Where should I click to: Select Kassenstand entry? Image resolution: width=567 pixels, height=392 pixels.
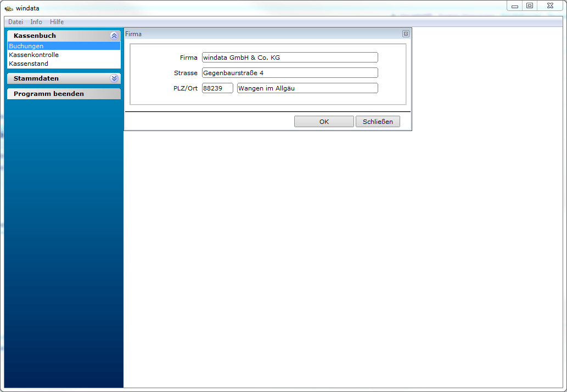pos(64,63)
